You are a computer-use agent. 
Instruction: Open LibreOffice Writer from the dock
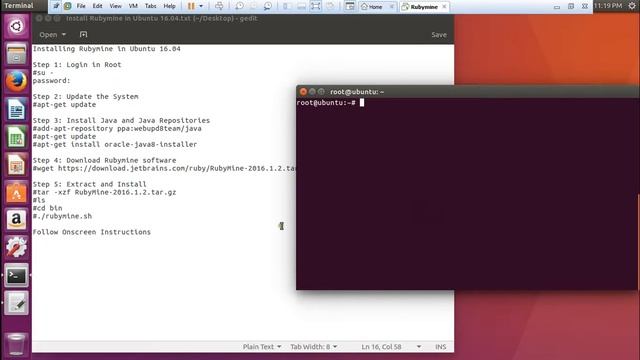click(x=16, y=109)
